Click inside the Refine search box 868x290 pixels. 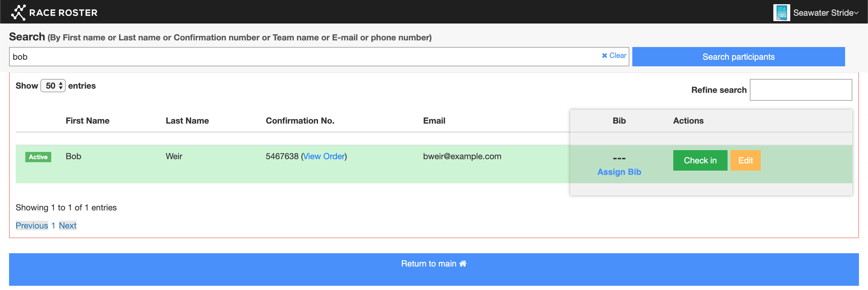[800, 90]
